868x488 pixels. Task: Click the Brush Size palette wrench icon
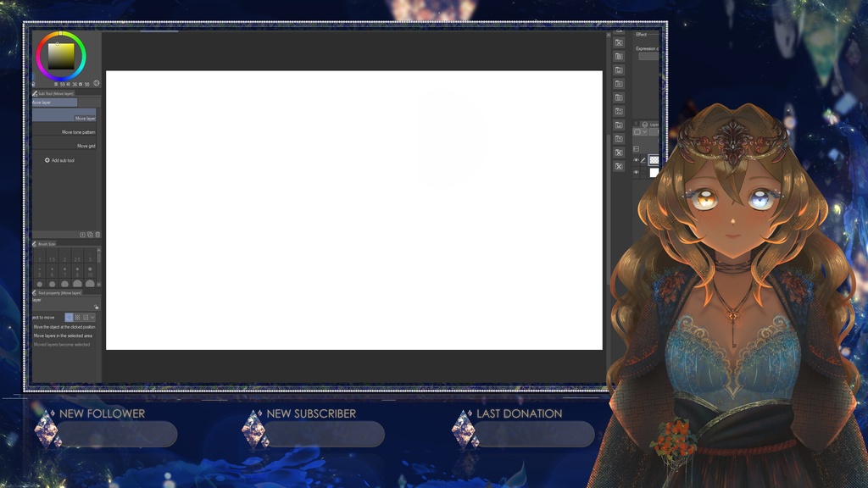35,243
